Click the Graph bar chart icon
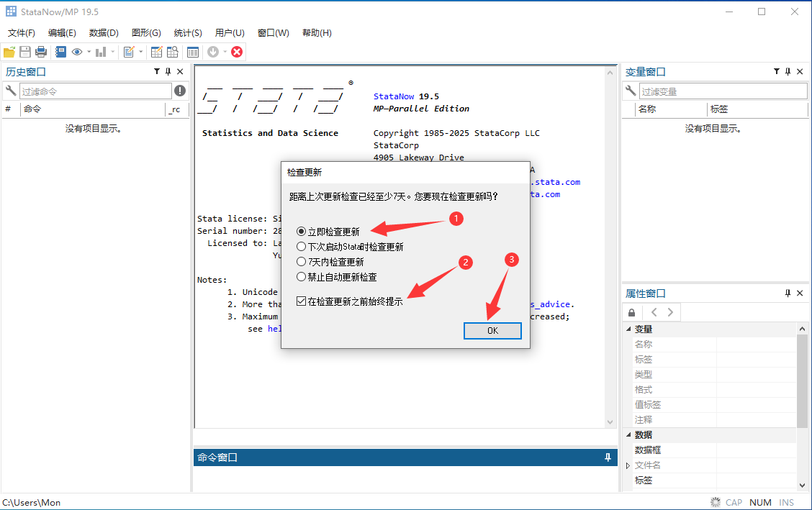This screenshot has height=510, width=812. [x=101, y=52]
